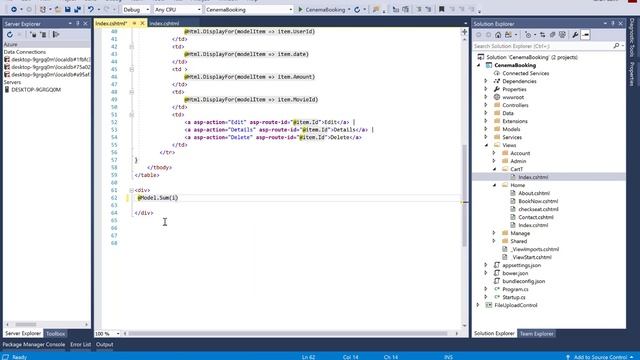Collapse the code region at line 61
The image size is (640, 360).
[x=131, y=190]
